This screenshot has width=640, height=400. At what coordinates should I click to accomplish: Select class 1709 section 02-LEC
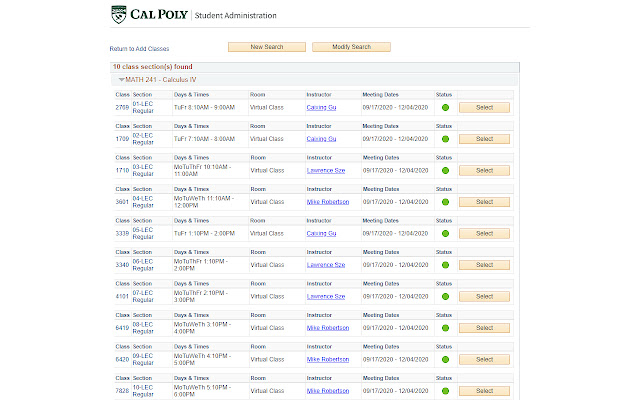point(484,139)
